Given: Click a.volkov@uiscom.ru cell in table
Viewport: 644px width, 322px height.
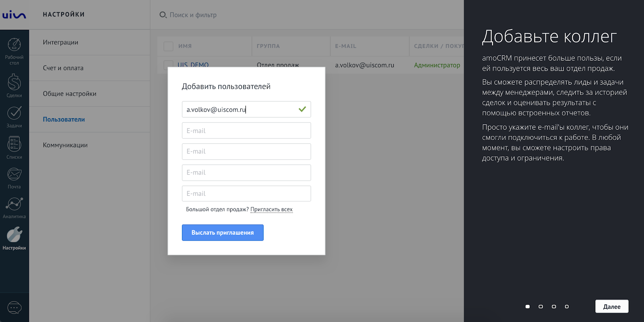Looking at the screenshot, I should [365, 65].
